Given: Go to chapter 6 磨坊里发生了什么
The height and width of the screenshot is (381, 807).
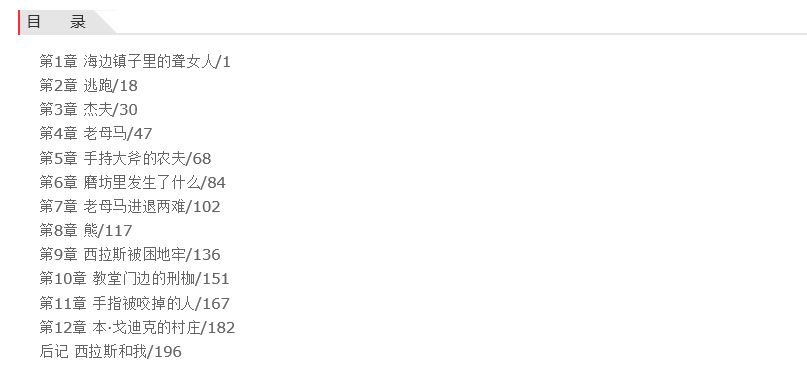Looking at the screenshot, I should 132,182.
